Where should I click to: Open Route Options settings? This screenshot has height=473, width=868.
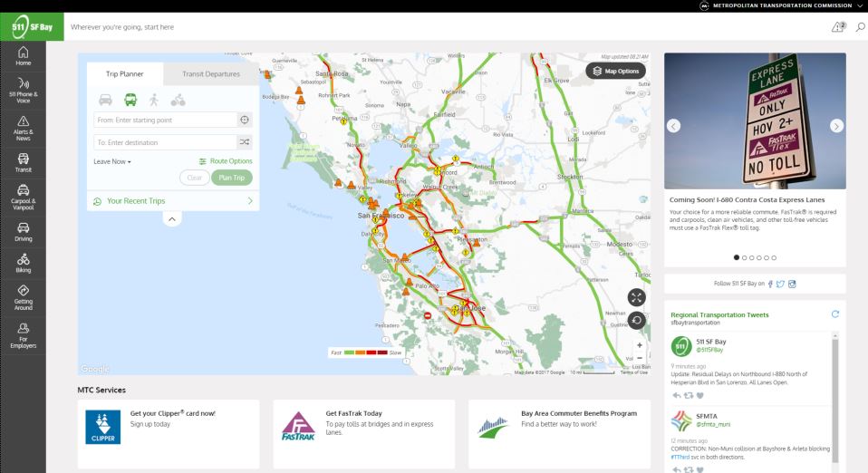coord(226,161)
